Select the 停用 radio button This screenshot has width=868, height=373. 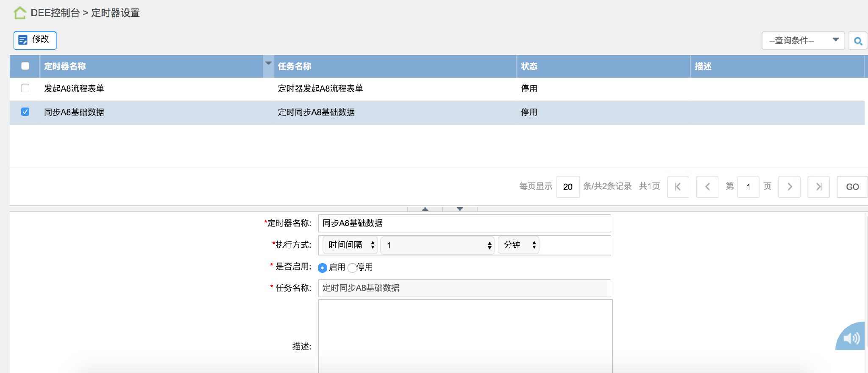352,268
